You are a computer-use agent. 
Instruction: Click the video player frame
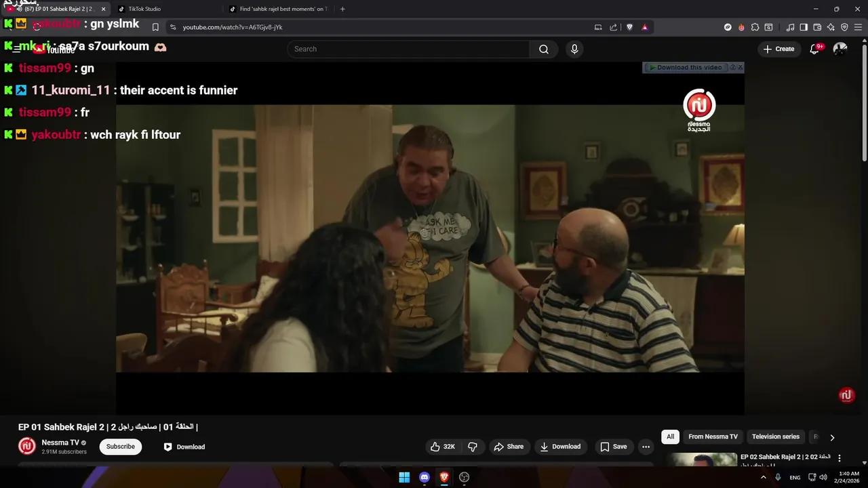(x=430, y=238)
